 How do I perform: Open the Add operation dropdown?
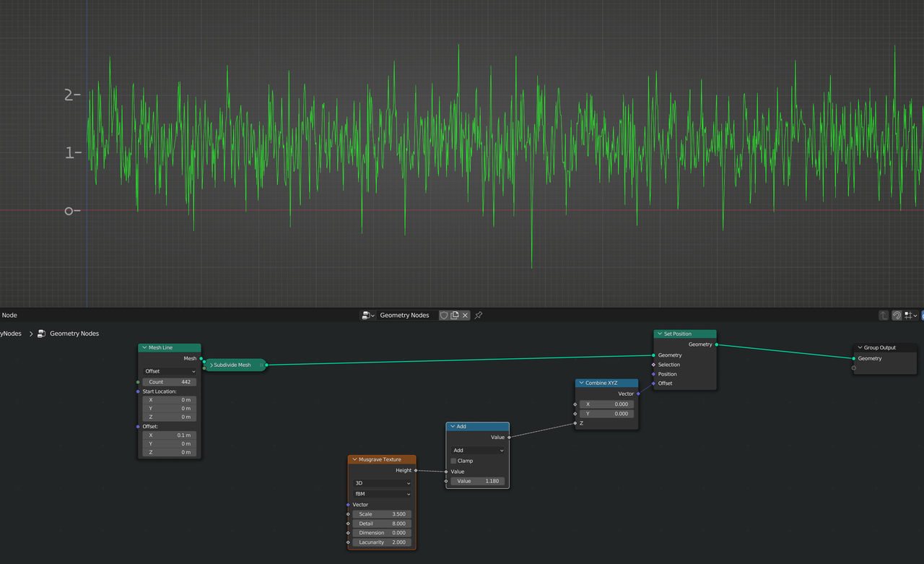477,451
